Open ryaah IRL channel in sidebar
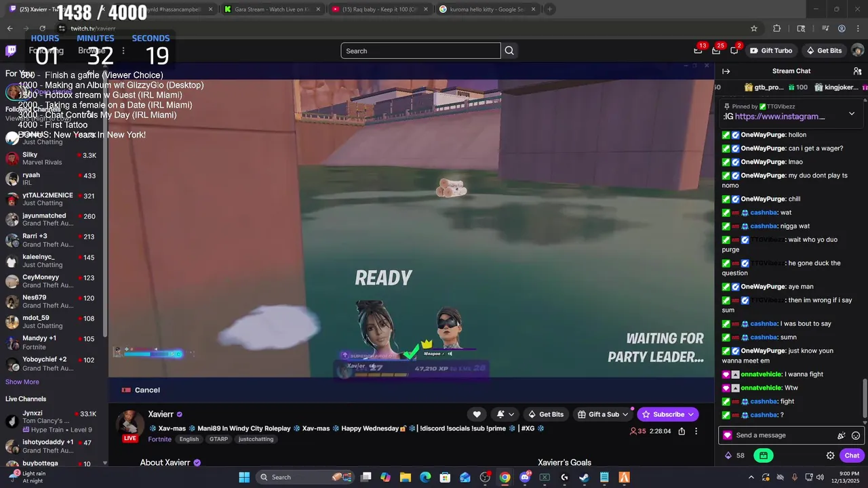 (x=52, y=179)
